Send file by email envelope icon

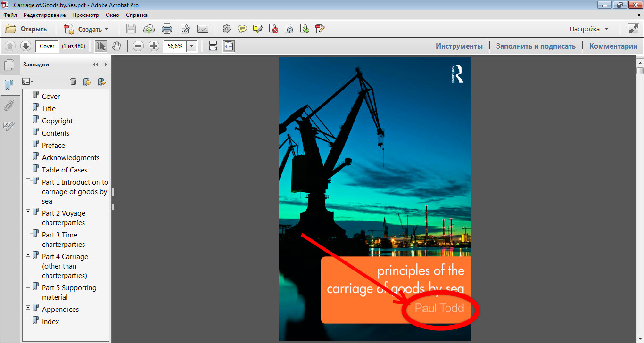(x=203, y=29)
